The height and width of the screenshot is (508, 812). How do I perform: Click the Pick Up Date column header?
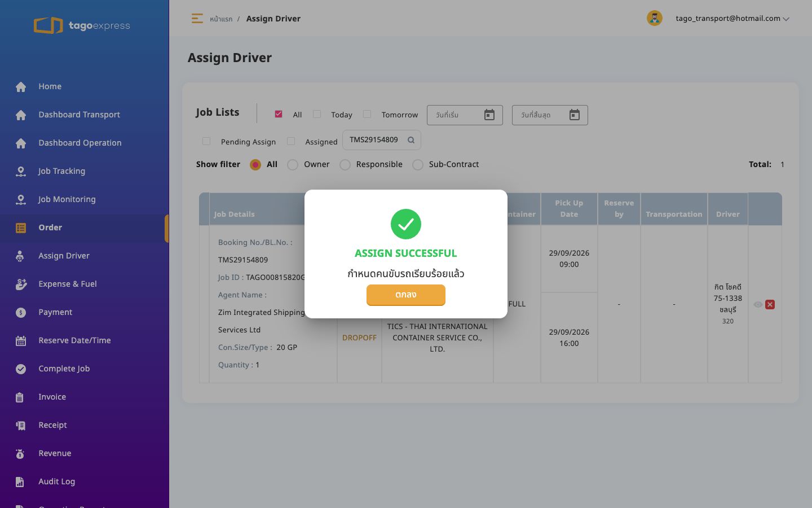[x=569, y=209]
